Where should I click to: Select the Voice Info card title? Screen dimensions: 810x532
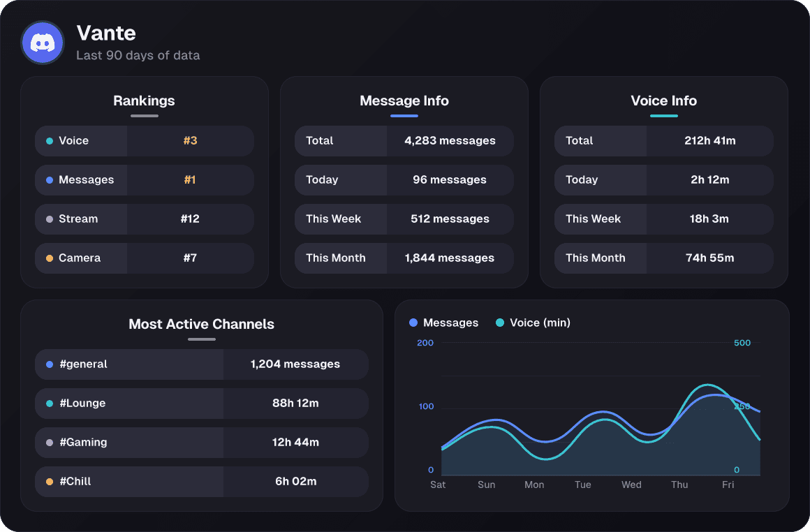(x=664, y=101)
